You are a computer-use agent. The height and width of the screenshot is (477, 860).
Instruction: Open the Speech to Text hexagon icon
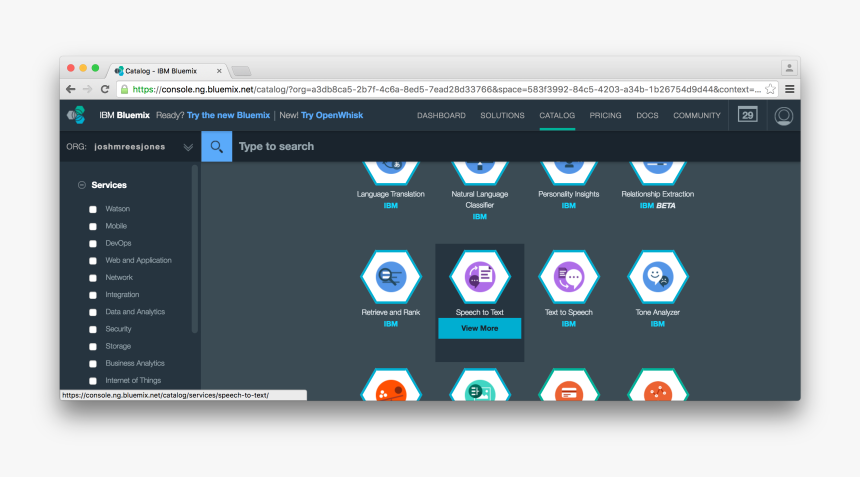(x=480, y=277)
